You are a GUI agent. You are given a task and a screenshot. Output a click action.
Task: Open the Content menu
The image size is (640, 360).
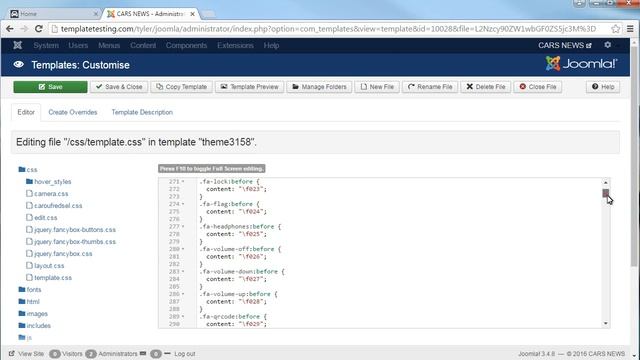[x=143, y=45]
